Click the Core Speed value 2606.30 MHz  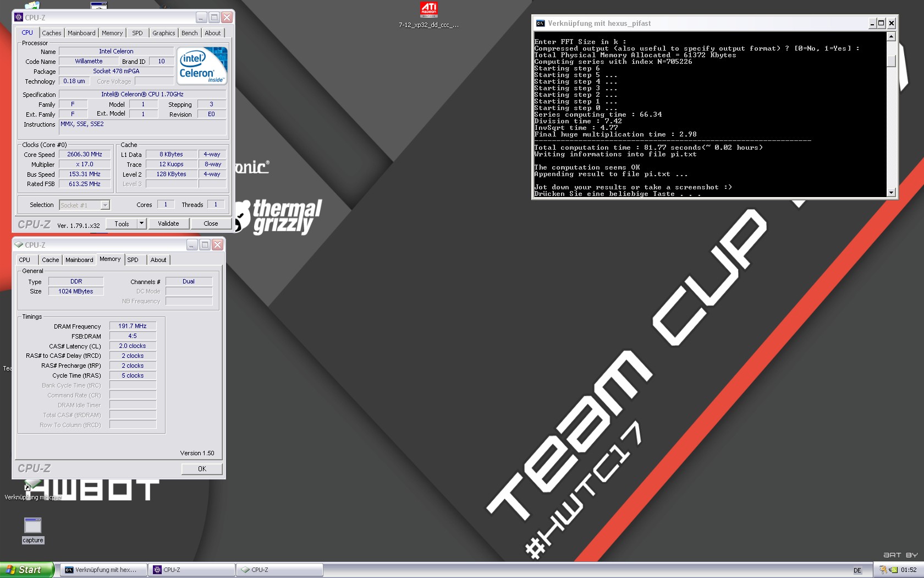tap(85, 155)
